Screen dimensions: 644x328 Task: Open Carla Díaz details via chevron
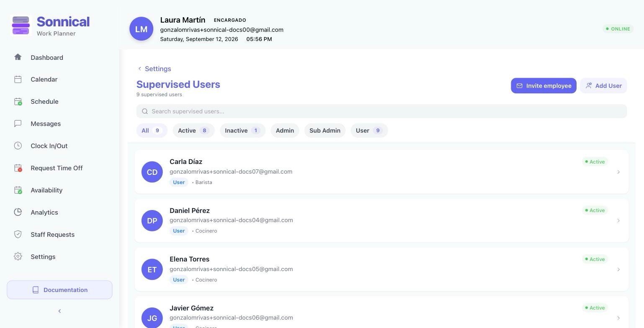point(618,172)
